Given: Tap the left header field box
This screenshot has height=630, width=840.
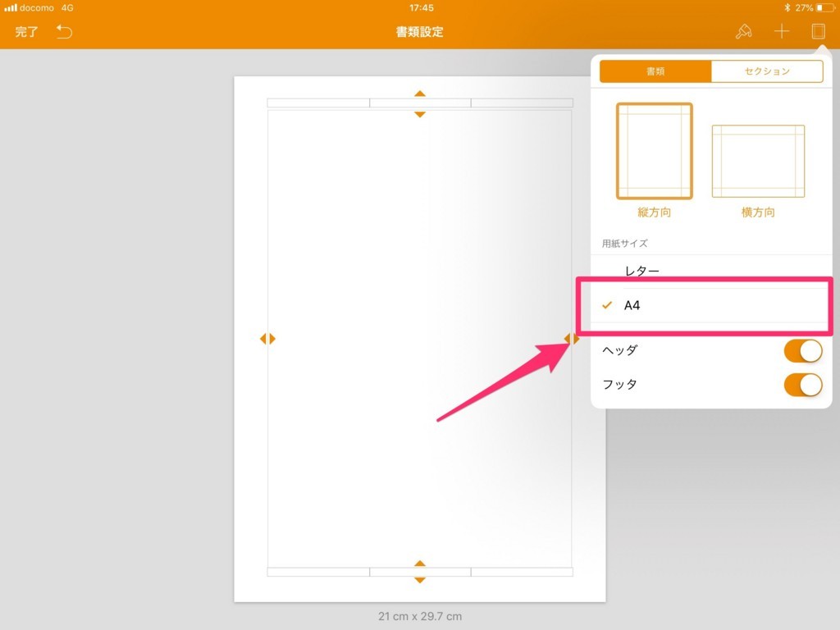Looking at the screenshot, I should pos(318,103).
